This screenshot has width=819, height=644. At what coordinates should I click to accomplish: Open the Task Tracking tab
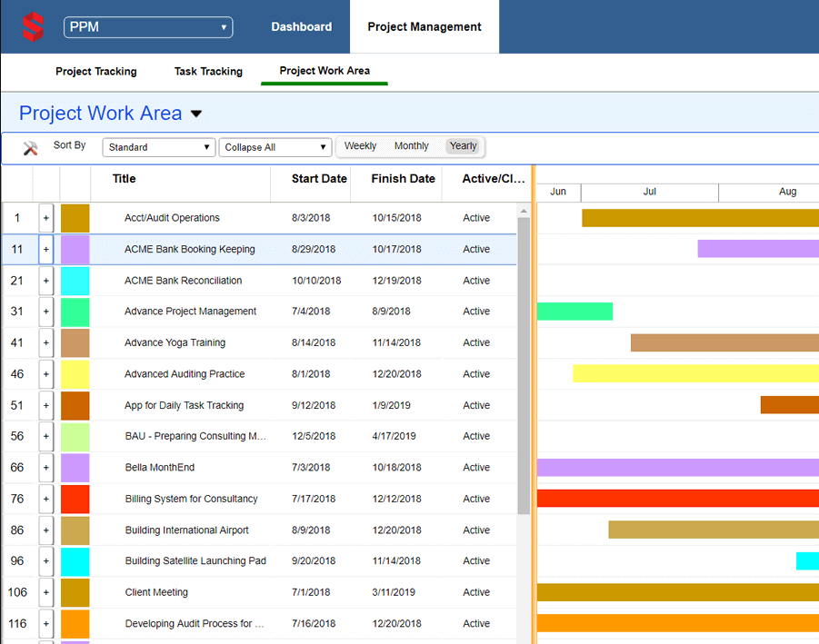coord(208,71)
